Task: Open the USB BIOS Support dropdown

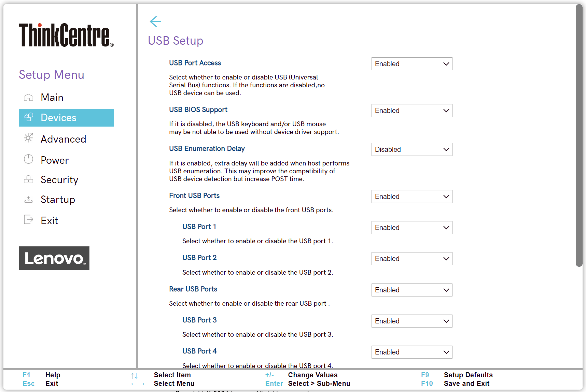Action: [412, 111]
